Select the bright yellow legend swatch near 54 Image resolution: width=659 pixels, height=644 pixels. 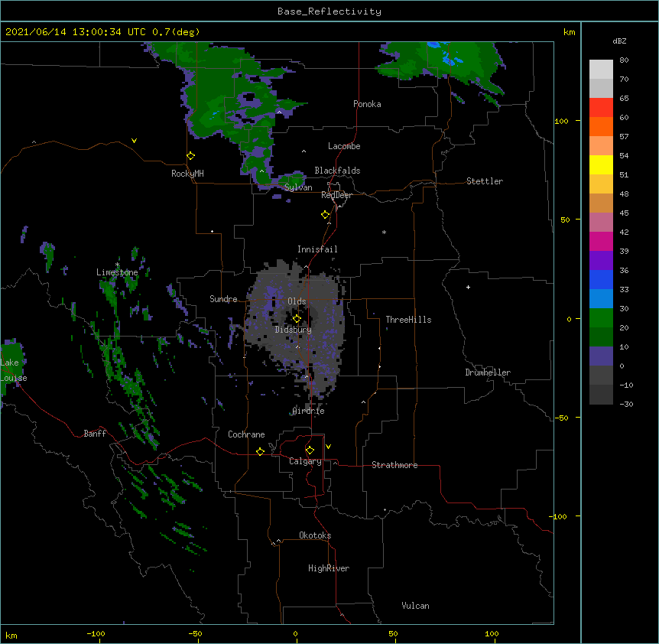601,164
